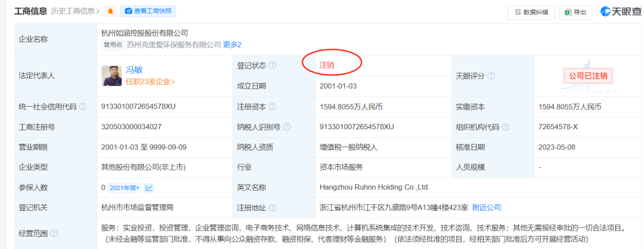Click the orange bell alert icon
The width and height of the screenshot is (644, 249).
point(110,11)
